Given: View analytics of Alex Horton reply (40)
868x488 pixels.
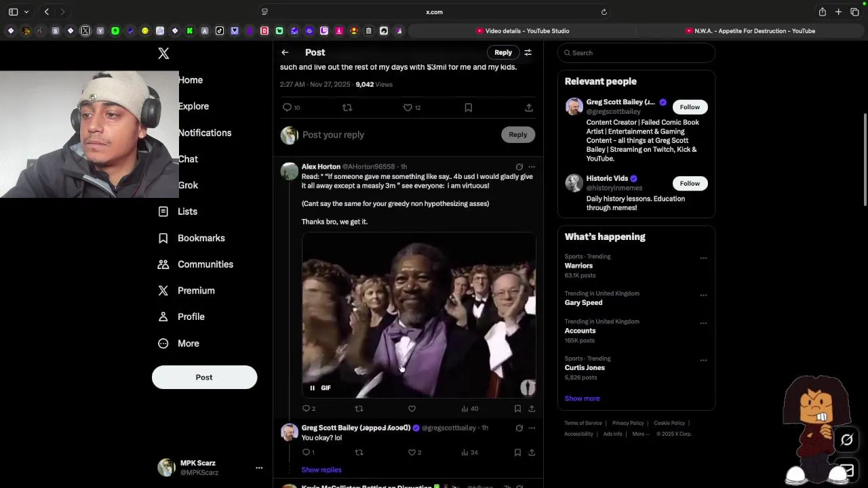Looking at the screenshot, I should (x=469, y=409).
